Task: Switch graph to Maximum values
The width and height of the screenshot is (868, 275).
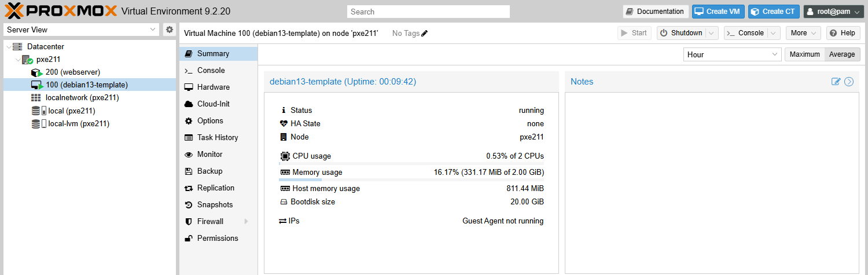Action: [x=805, y=54]
